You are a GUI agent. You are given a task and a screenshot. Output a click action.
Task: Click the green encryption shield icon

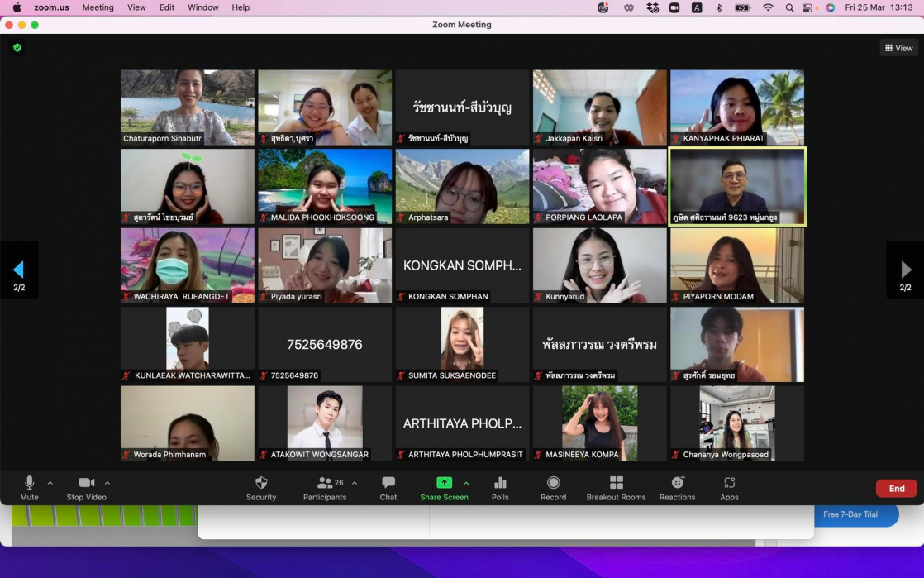click(17, 48)
